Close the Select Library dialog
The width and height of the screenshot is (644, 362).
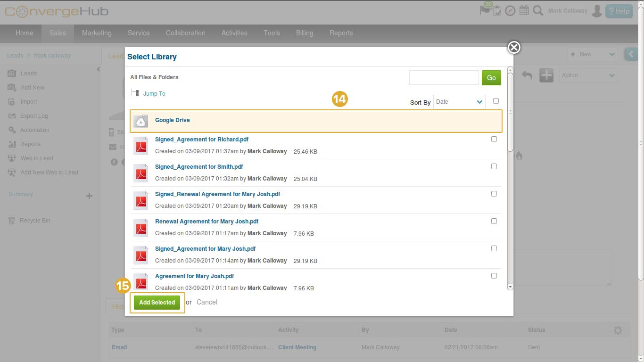click(514, 47)
